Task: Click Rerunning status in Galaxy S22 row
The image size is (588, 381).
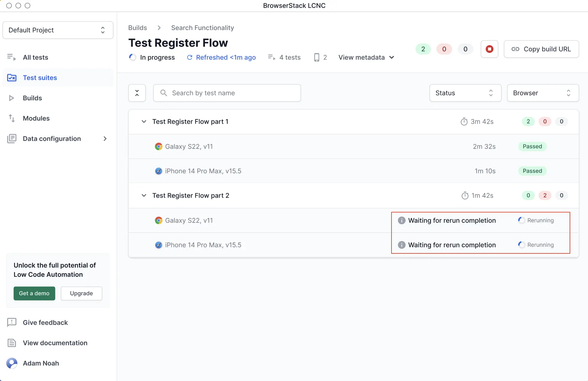Action: 536,221
